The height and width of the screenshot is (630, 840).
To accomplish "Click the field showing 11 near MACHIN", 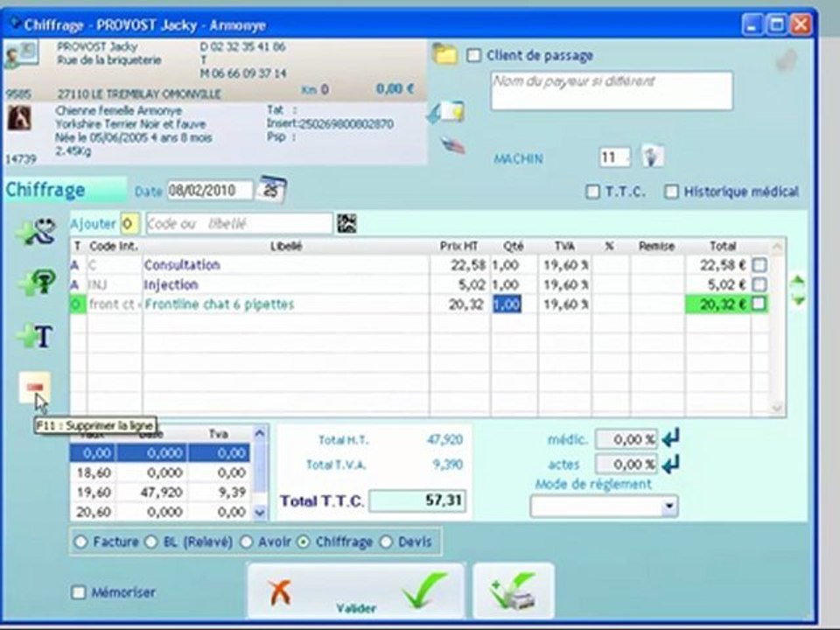I will 614,157.
